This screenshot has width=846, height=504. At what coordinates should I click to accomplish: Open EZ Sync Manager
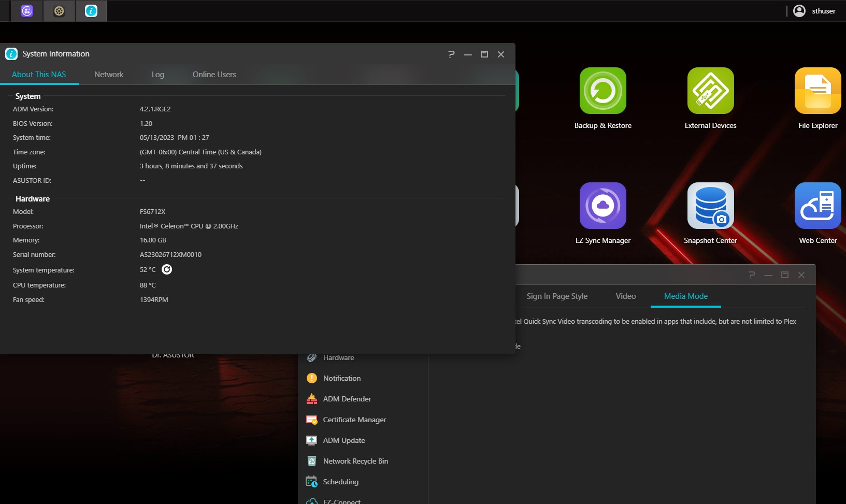pyautogui.click(x=603, y=206)
